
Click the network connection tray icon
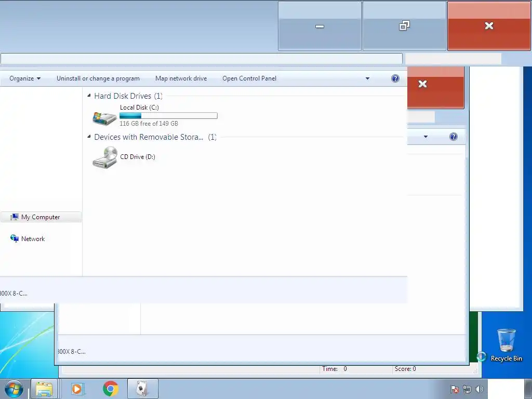point(467,389)
